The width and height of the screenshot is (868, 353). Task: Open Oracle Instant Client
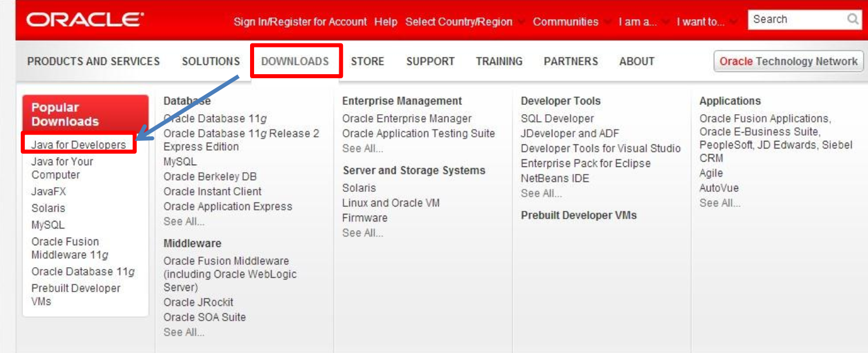coord(212,192)
